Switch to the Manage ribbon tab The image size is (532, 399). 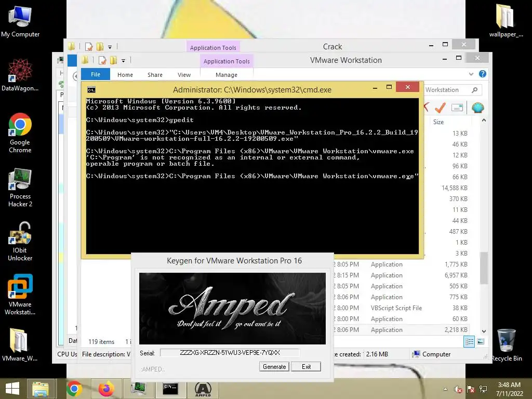(227, 75)
